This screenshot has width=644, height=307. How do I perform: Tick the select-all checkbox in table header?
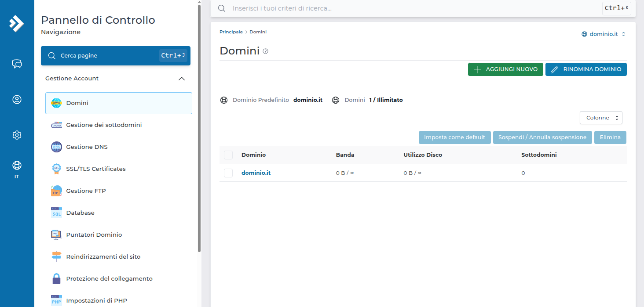click(228, 155)
